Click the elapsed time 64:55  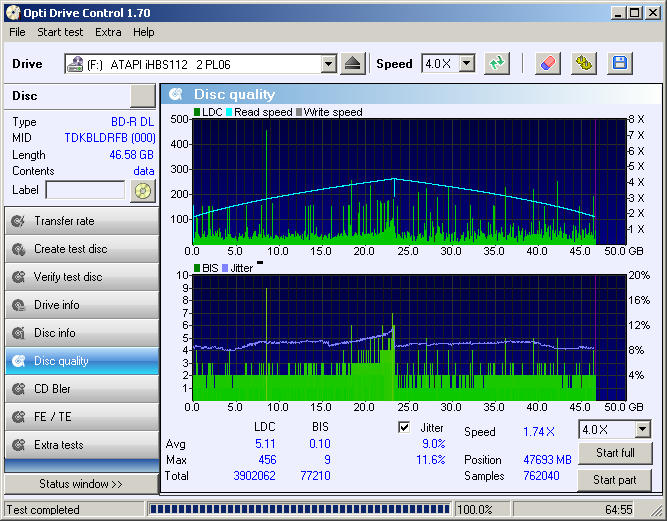(619, 510)
